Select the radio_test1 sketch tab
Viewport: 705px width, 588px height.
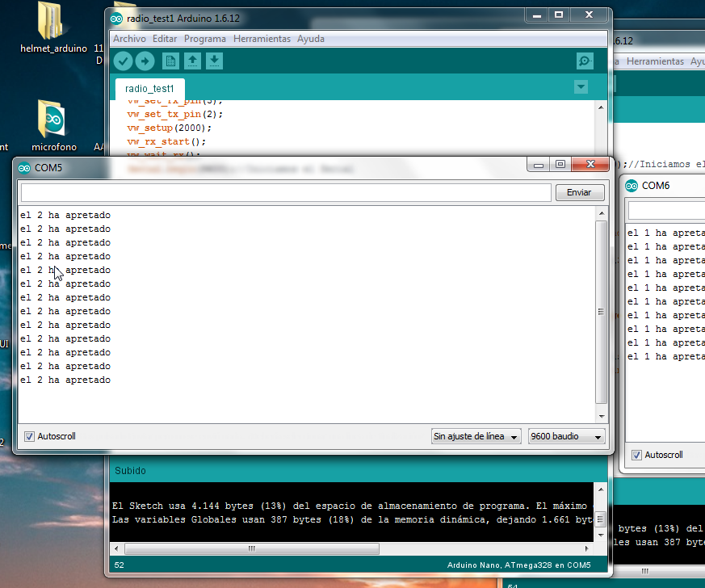149,89
